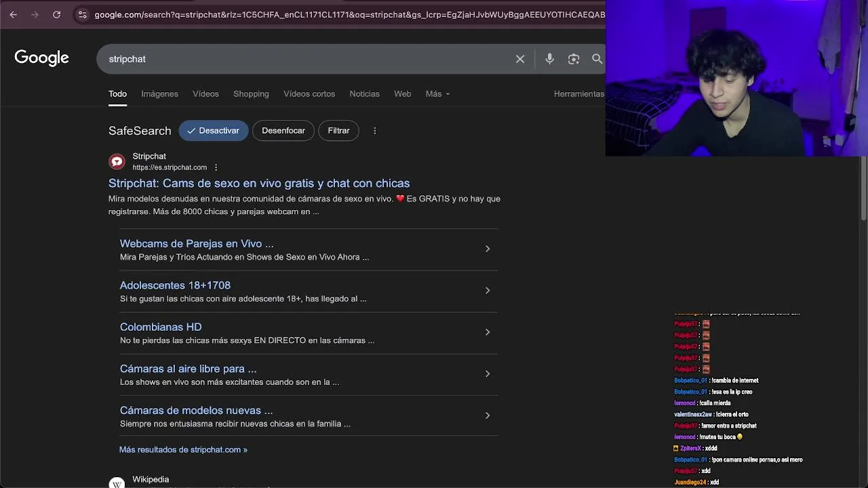Click the SafeSearch label text
868x488 pixels.
coord(140,131)
